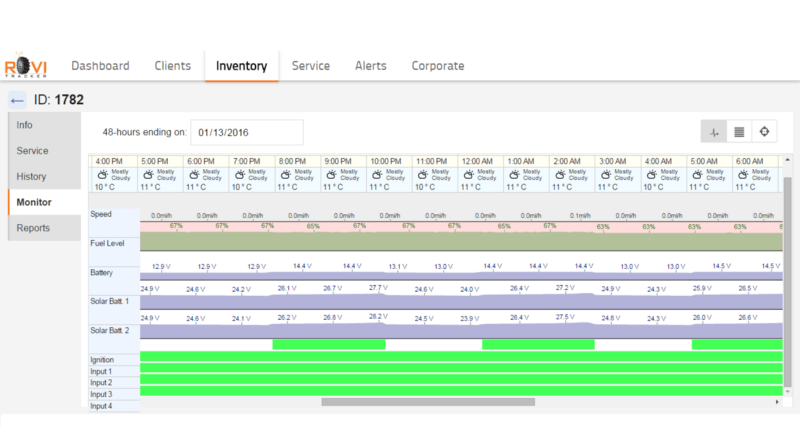This screenshot has width=800, height=426.
Task: Open the Service top navigation tab
Action: 311,66
